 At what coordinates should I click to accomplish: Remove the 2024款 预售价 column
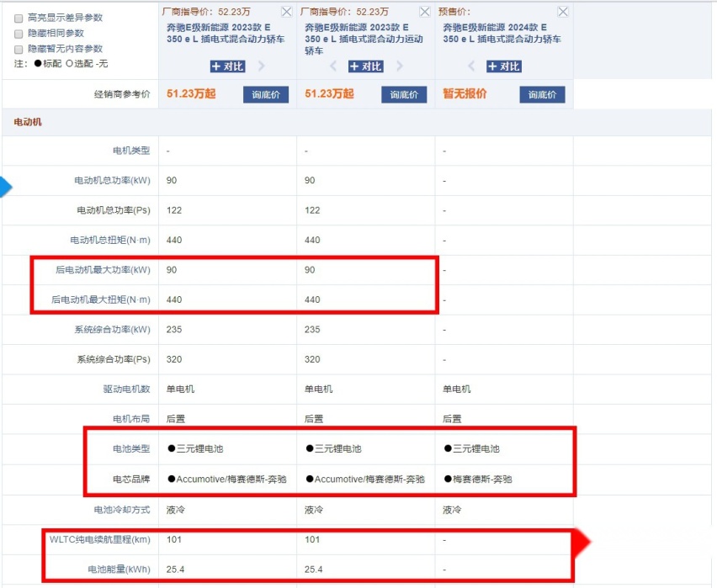(563, 12)
